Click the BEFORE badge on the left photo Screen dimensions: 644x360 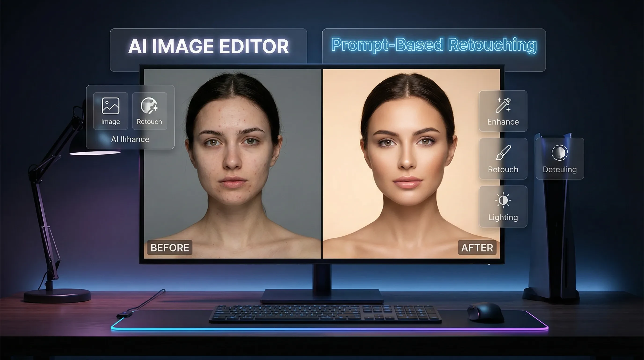[x=170, y=247]
